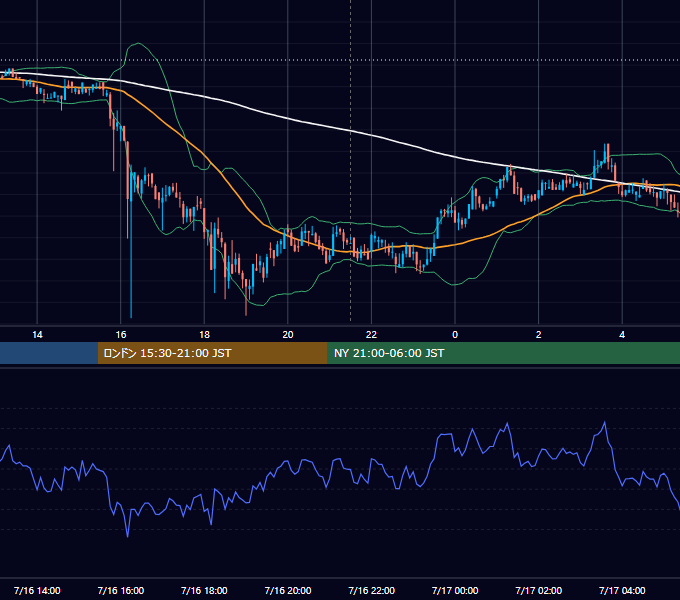680x600 pixels.
Task: Click the 7/16 14:00 date label
Action: (x=37, y=590)
